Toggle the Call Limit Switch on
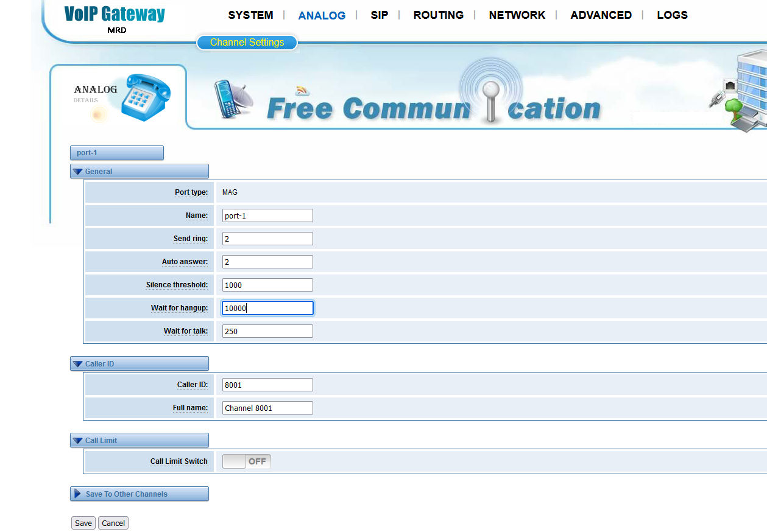This screenshot has height=532, width=767. pyautogui.click(x=247, y=461)
